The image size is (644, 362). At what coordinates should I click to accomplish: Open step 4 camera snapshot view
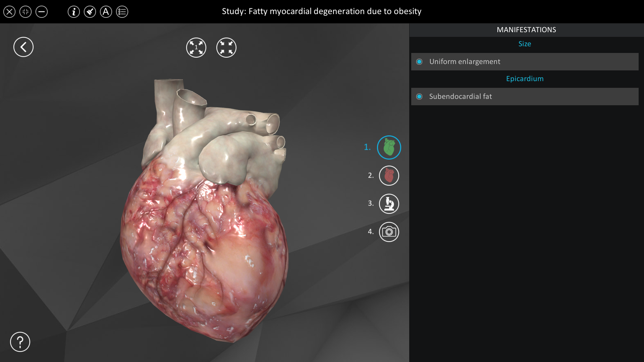[x=389, y=232]
